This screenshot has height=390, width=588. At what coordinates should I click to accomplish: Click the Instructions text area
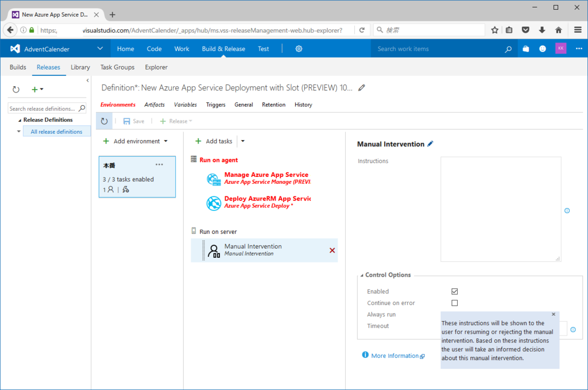[501, 209]
